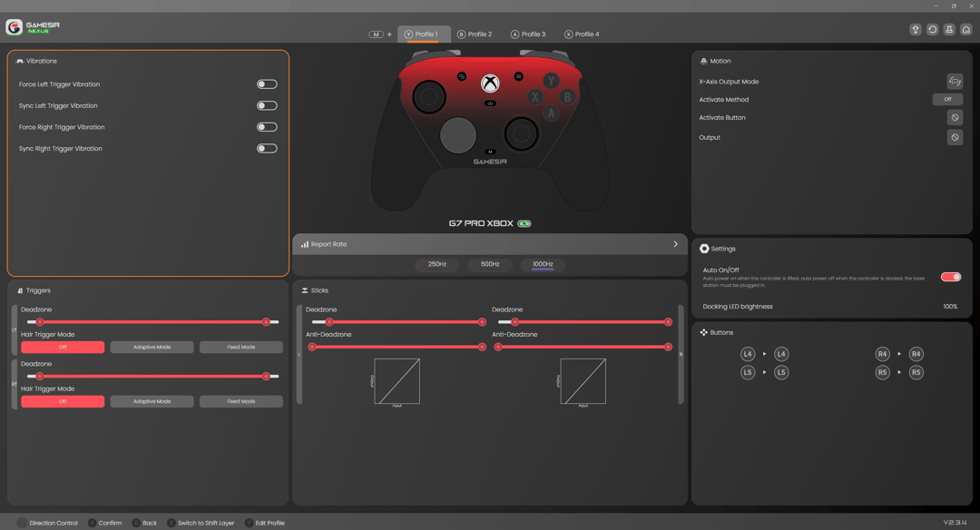Click the mapped R5 target icon
This screenshot has height=530, width=980.
(x=916, y=372)
